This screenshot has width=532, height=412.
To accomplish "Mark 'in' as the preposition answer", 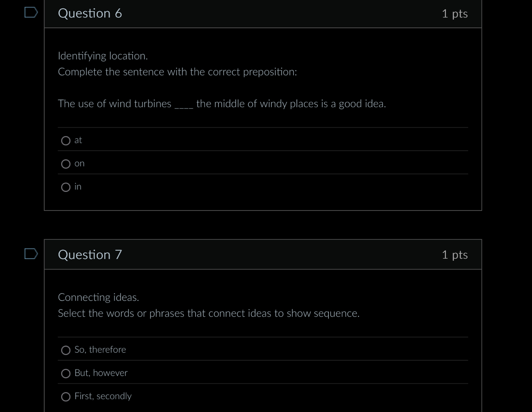I will click(x=66, y=187).
